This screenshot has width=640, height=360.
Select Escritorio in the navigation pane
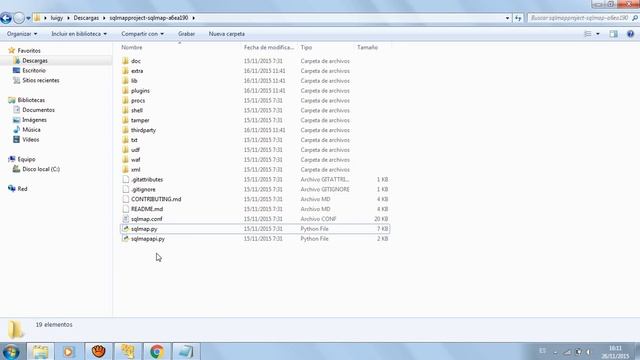34,70
